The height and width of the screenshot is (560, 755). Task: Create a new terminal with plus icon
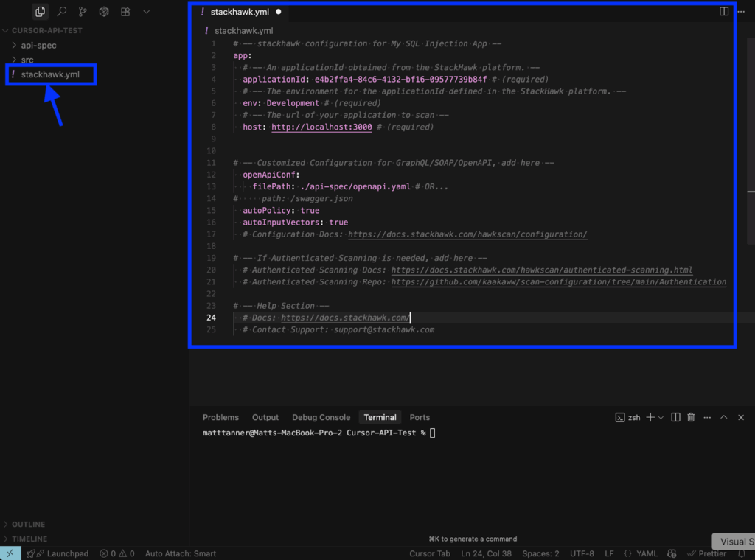650,417
